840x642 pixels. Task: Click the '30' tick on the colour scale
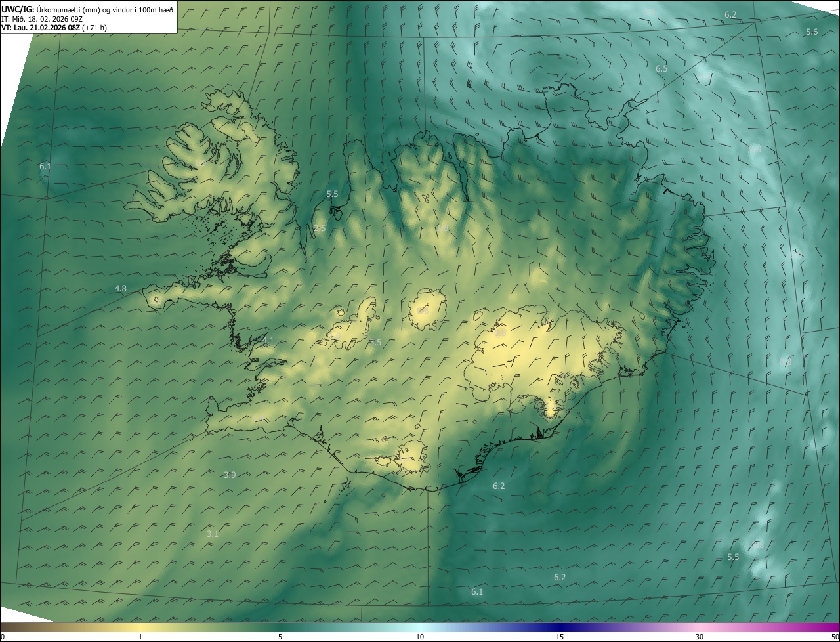pyautogui.click(x=700, y=637)
